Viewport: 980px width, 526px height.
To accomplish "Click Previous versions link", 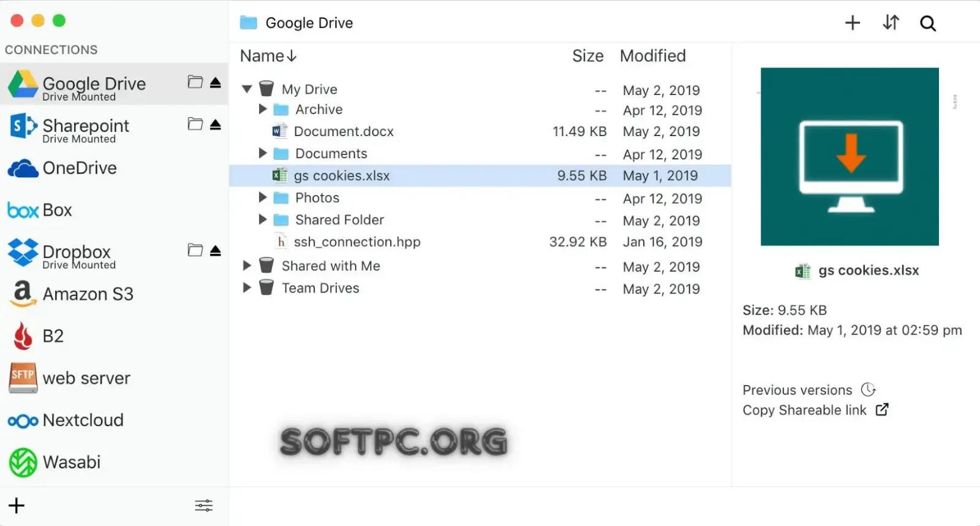I will pos(797,390).
